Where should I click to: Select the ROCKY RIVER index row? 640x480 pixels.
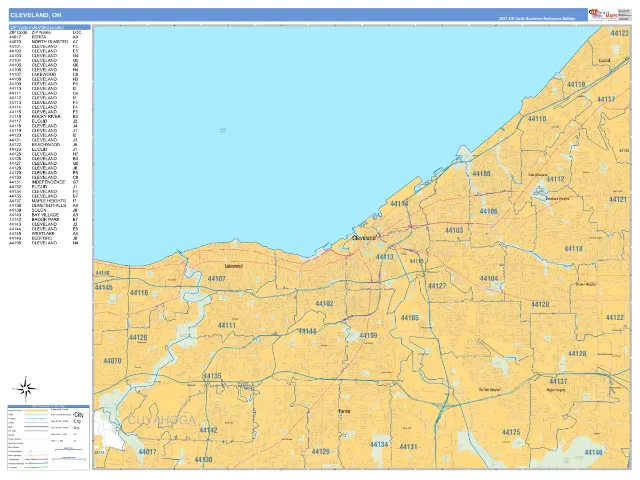pyautogui.click(x=43, y=117)
